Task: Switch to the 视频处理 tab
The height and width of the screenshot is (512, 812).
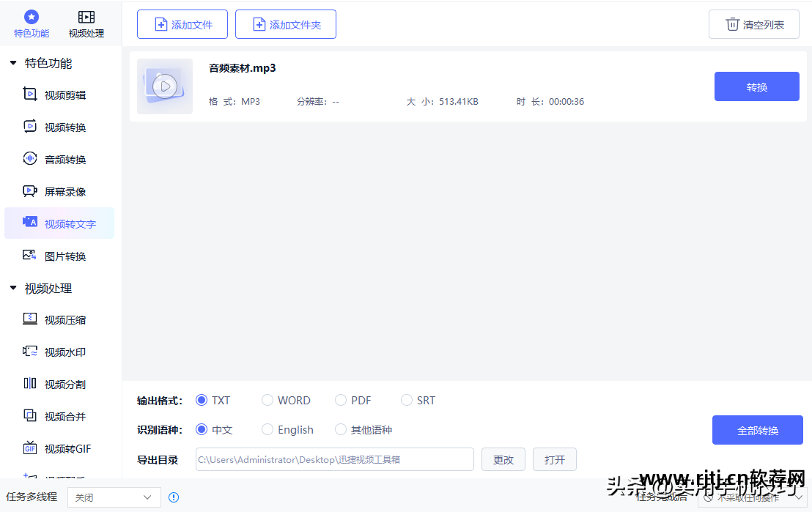Action: tap(86, 22)
